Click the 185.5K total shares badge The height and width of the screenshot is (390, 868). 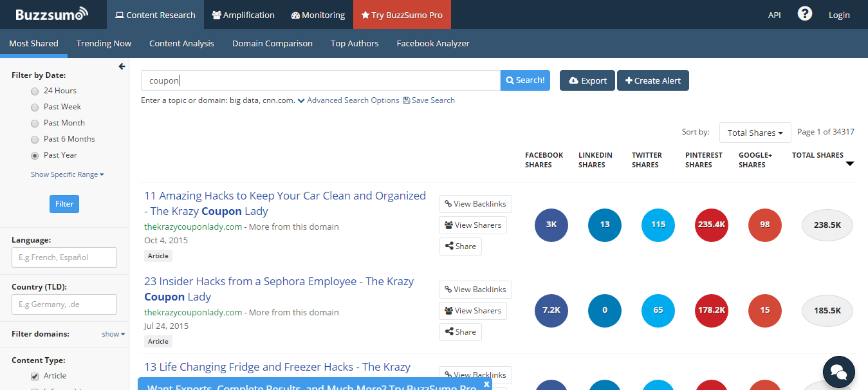pyautogui.click(x=827, y=310)
